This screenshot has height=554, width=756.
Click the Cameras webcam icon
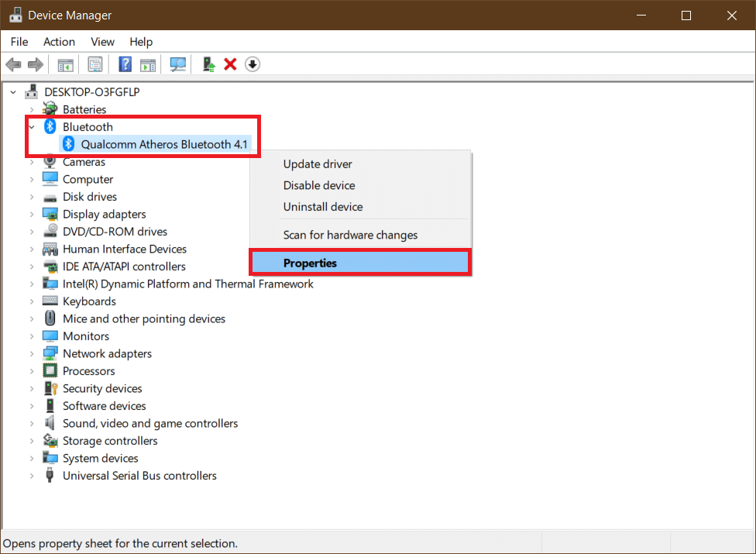50,161
